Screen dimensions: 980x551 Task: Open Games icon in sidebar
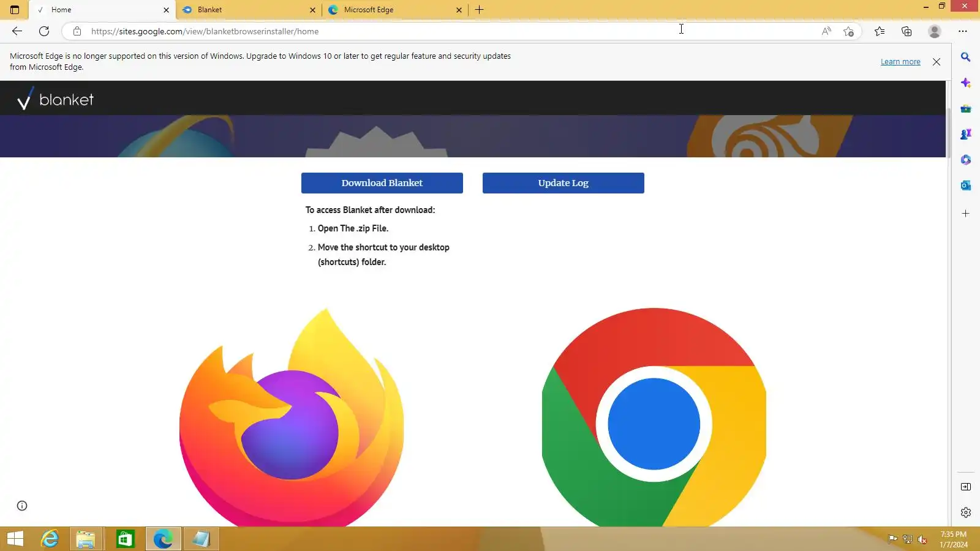coord(966,134)
